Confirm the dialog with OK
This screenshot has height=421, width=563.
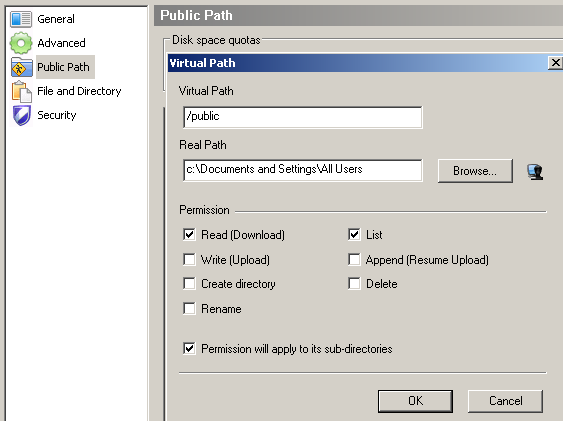click(x=415, y=401)
